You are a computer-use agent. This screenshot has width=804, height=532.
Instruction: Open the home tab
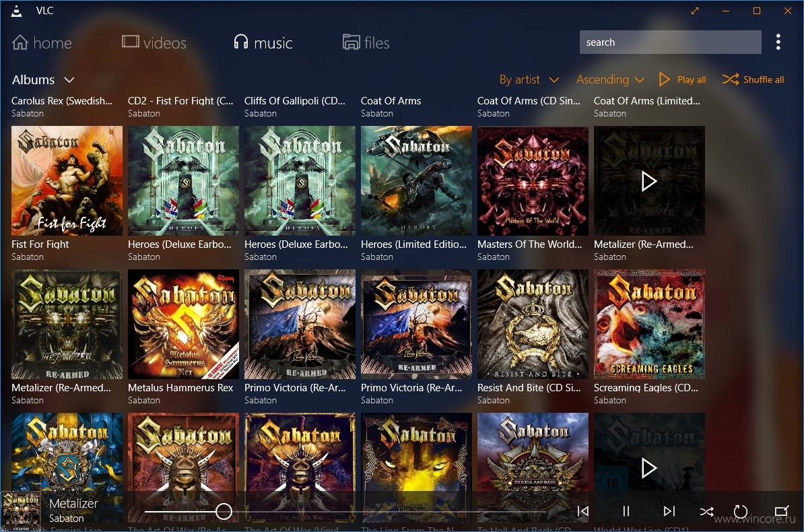click(42, 42)
